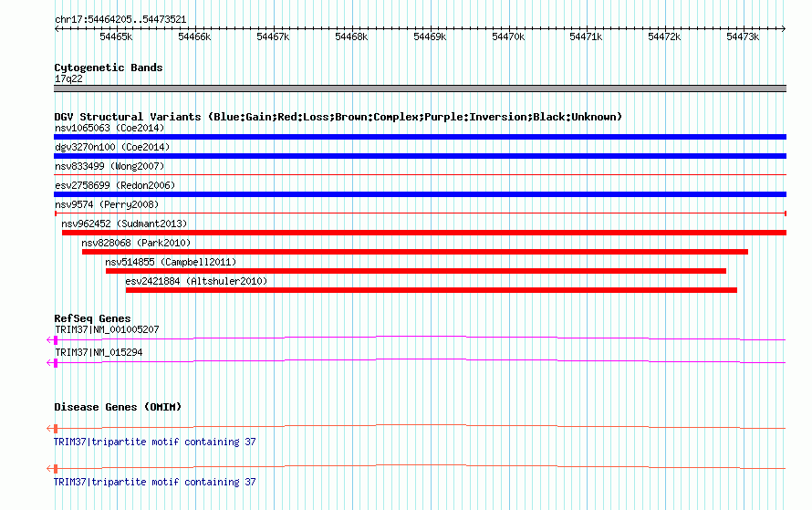Click the 54467k ruler tick label

[x=273, y=36]
